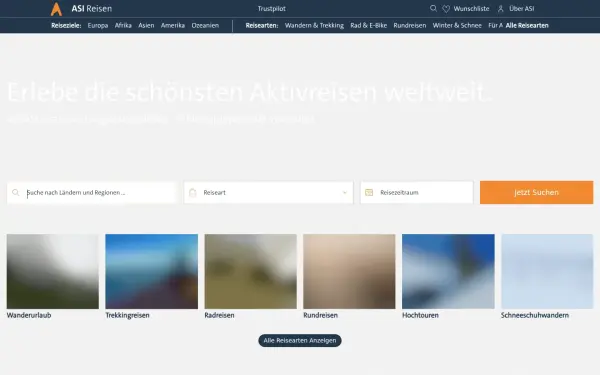This screenshot has height=375, width=600.
Task: Click the Reisearten: label
Action: [262, 26]
